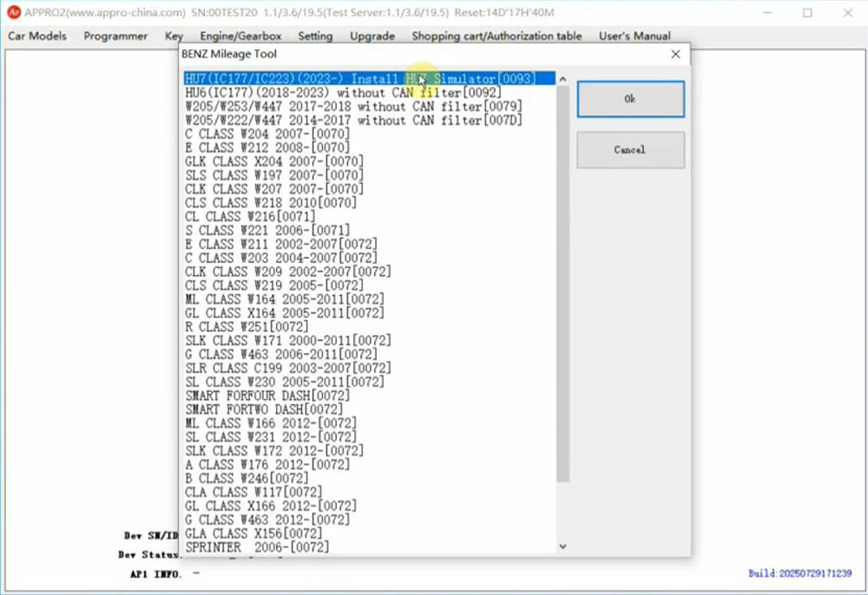Image resolution: width=868 pixels, height=595 pixels.
Task: Open the Setting menu
Action: [x=315, y=36]
